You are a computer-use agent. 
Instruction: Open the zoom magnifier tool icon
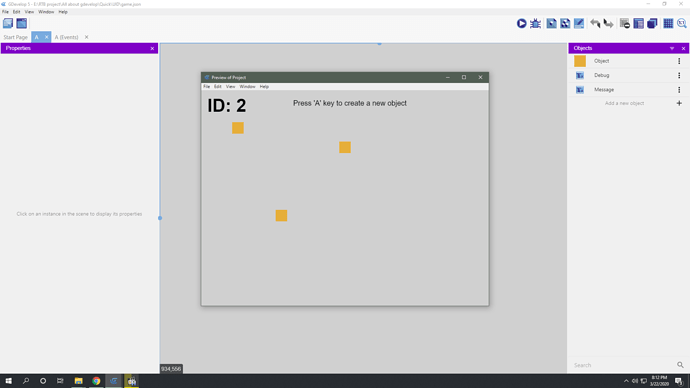682,23
